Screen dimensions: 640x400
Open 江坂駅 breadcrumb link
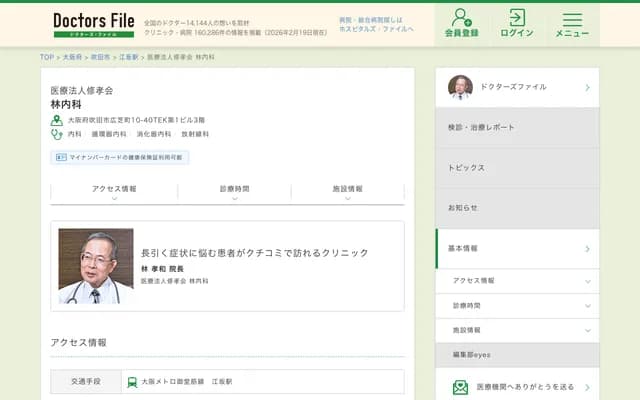(129, 57)
